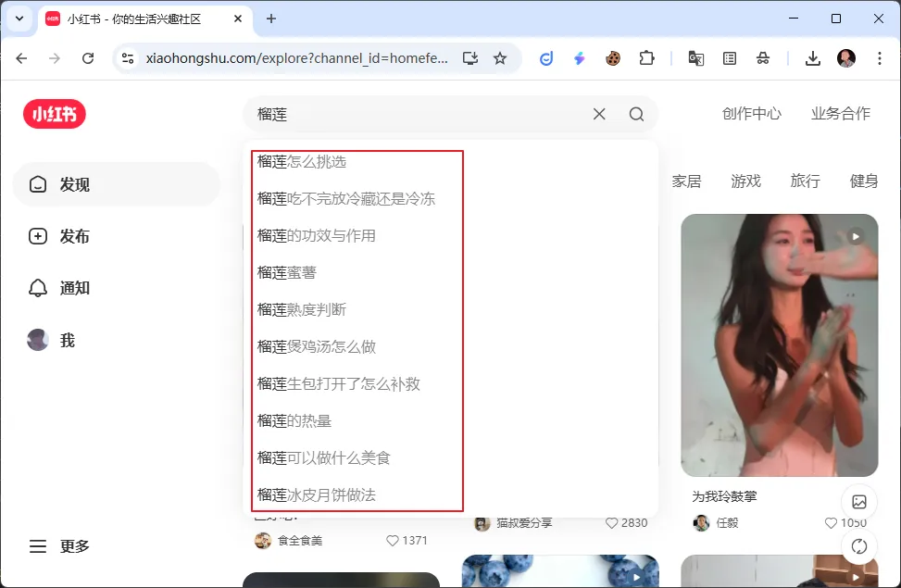Clear the search box with X icon
The image size is (901, 588).
[599, 114]
